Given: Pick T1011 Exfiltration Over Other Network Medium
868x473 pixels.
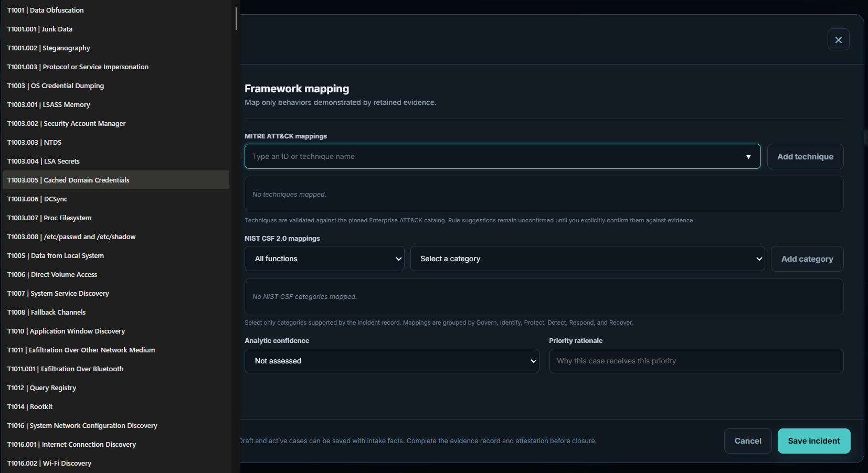Looking at the screenshot, I should (x=116, y=350).
